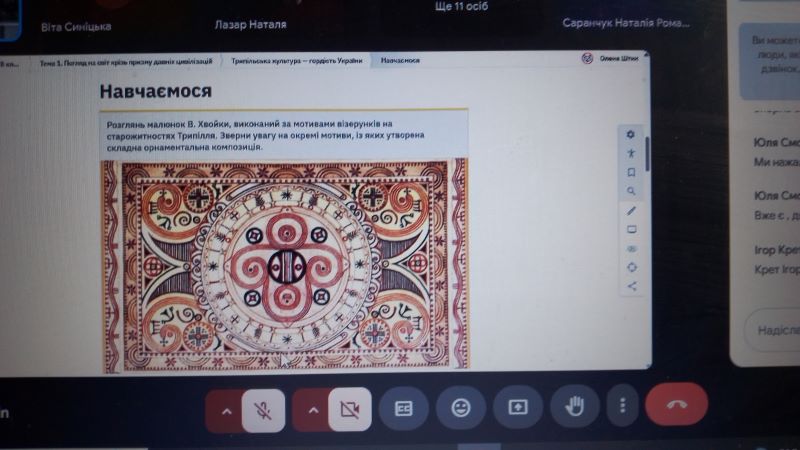Screen dimensions: 800x450
Task: Open 'Трипільська культура — гордість України' breadcrumb tab
Action: pyautogui.click(x=296, y=61)
